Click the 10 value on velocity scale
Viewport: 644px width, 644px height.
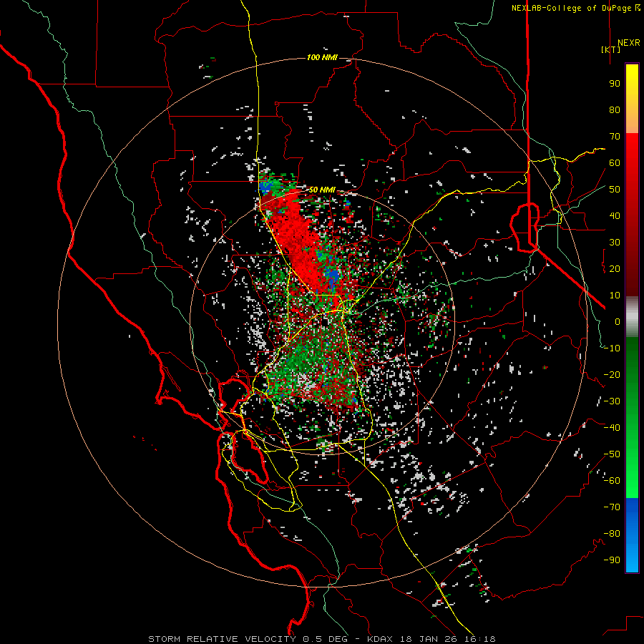click(x=615, y=296)
